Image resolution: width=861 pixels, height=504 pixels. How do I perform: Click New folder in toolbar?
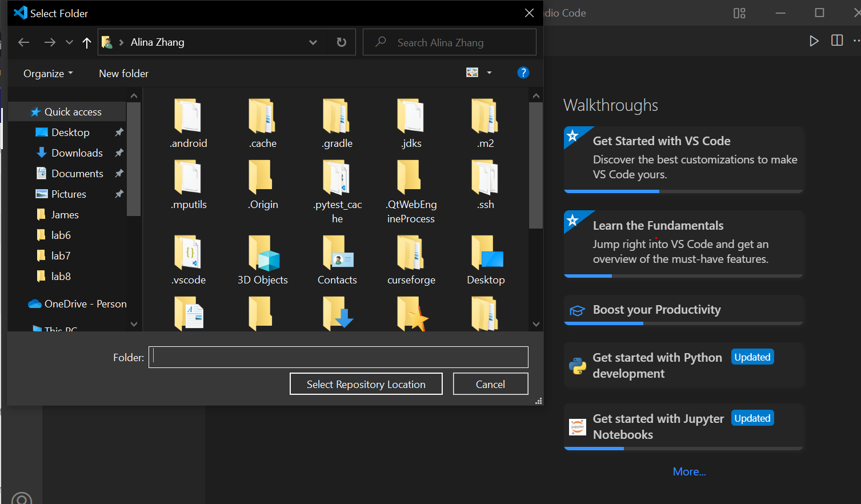(123, 74)
